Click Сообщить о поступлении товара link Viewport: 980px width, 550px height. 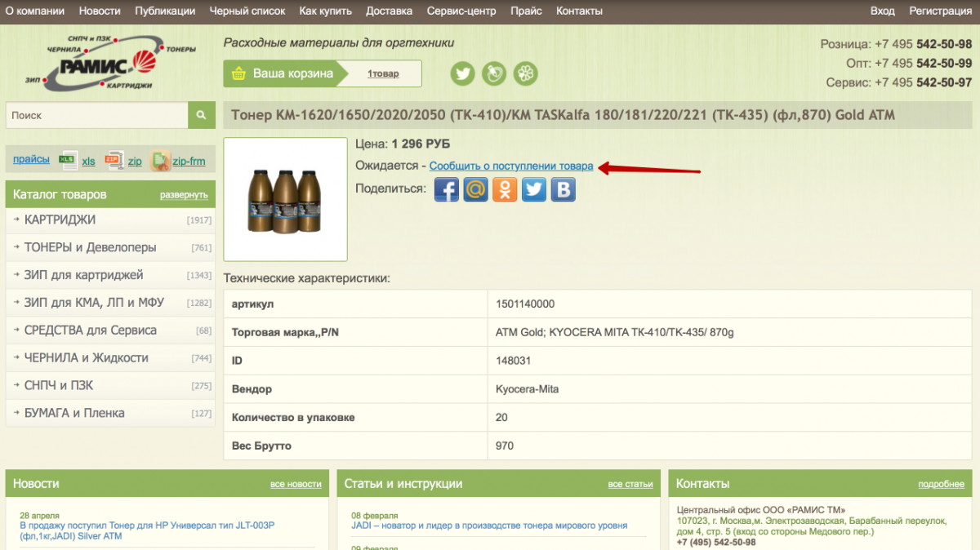[511, 166]
